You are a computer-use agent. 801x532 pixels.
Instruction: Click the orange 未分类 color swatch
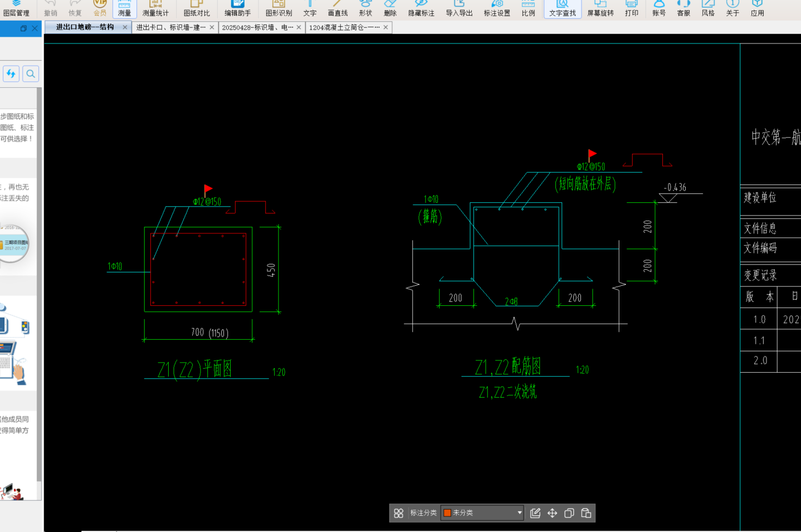click(447, 513)
